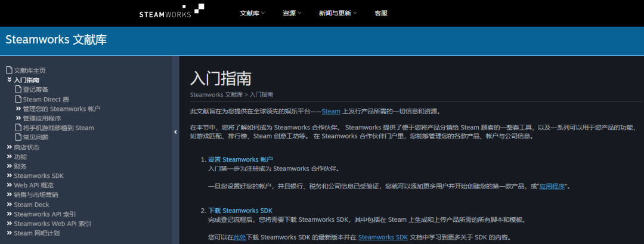Screen dimensions: 644x244
Task: Click the Steam link in intro paragraph
Action: click(331, 112)
